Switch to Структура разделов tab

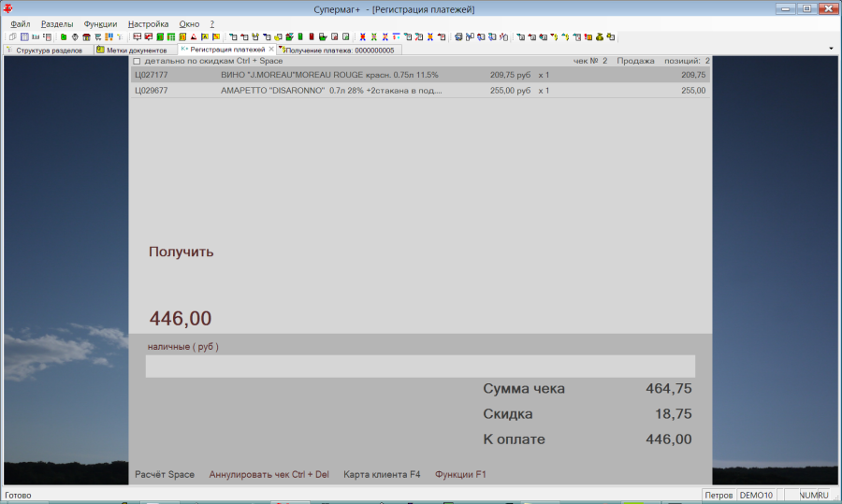point(49,50)
